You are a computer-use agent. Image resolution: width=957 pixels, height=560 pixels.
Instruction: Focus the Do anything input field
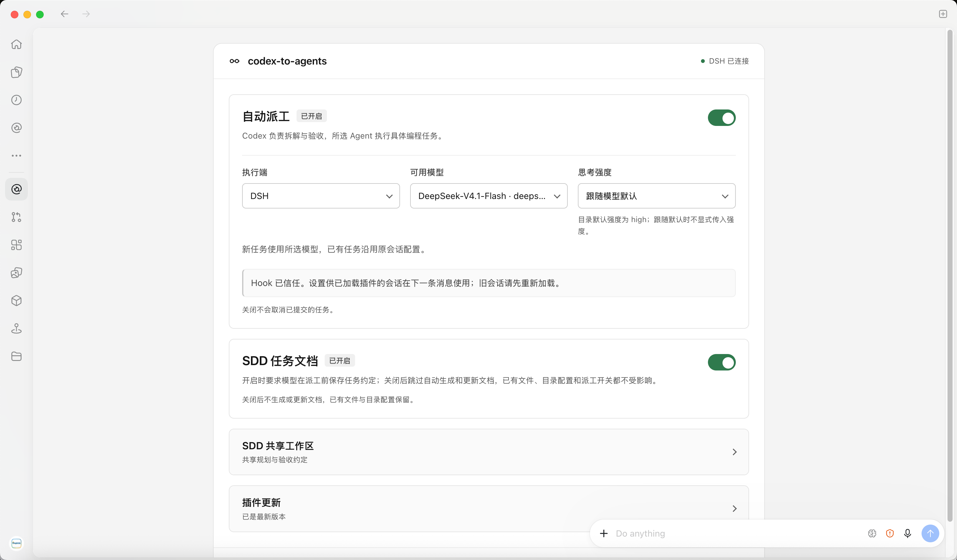coord(737,533)
